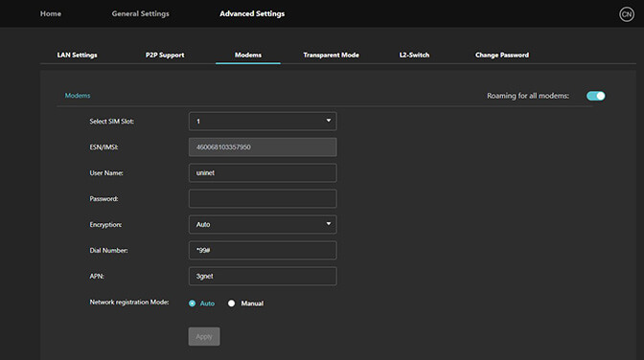Click the Apply button

click(204, 337)
